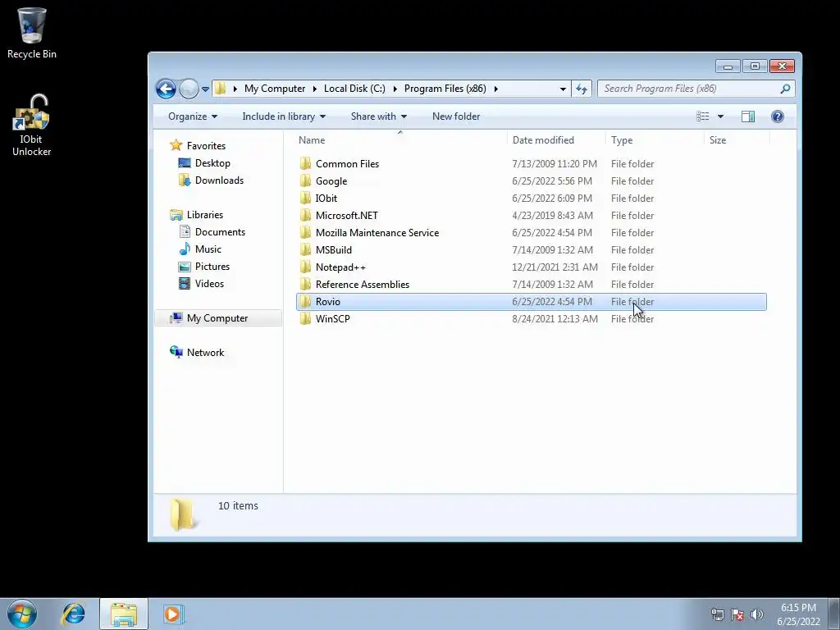Click the folder icon next to Google
Image resolution: width=840 pixels, height=630 pixels.
(305, 181)
